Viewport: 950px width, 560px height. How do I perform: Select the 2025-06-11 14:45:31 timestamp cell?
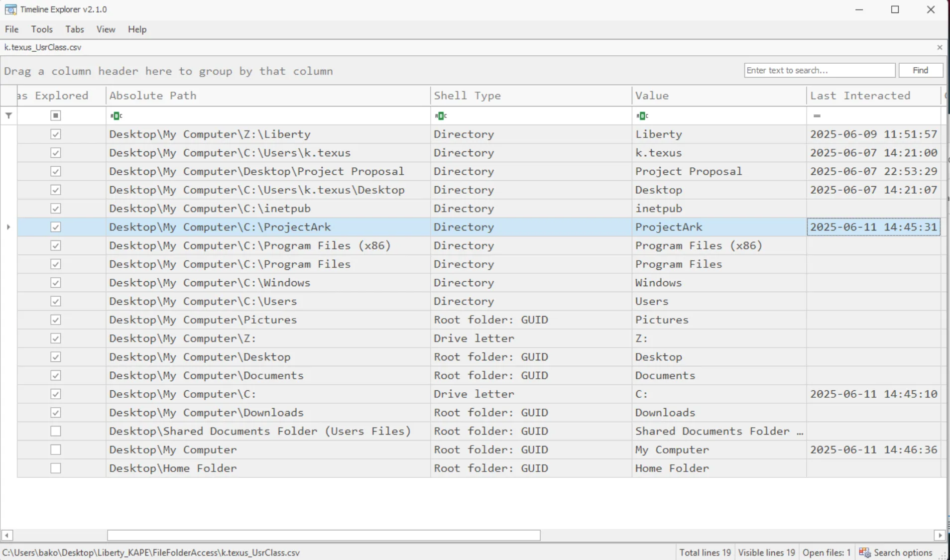click(x=874, y=227)
